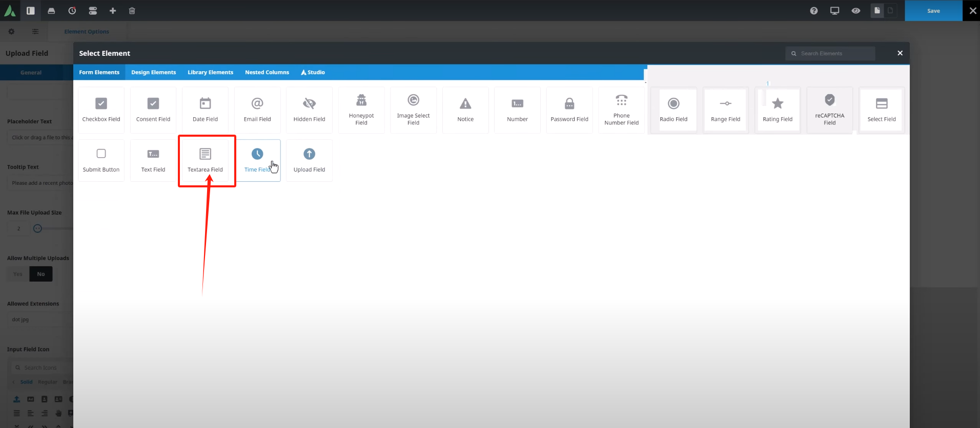Open the Library Elements tab
Viewport: 980px width, 428px height.
tap(210, 72)
